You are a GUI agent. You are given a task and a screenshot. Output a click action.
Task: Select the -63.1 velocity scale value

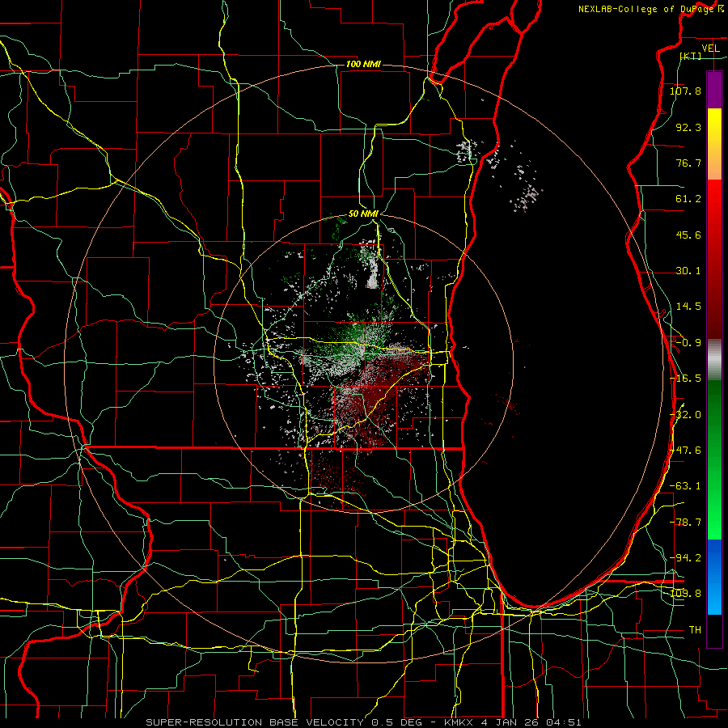tap(685, 486)
